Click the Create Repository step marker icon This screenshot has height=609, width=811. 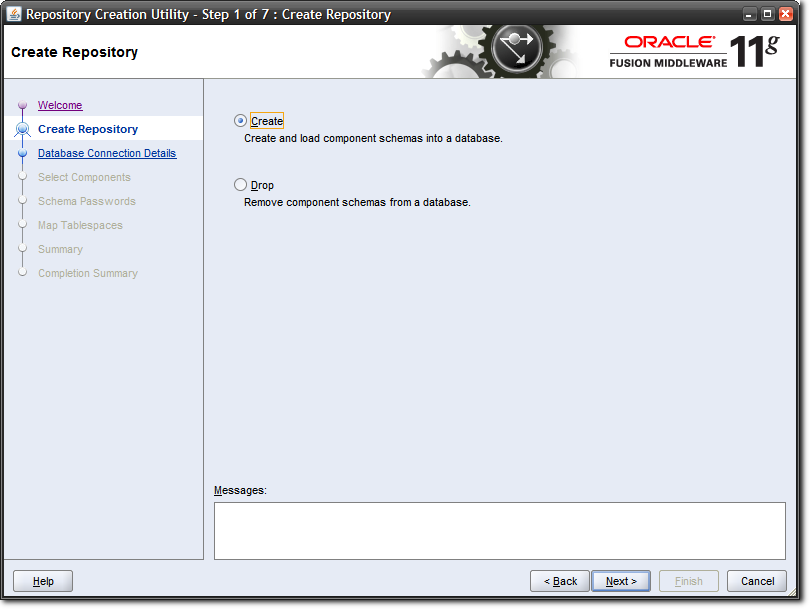pyautogui.click(x=22, y=129)
